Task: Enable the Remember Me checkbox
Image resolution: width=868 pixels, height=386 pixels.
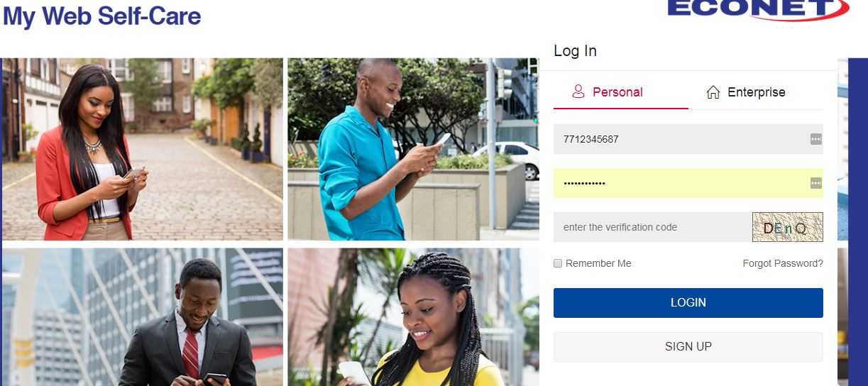Action: pyautogui.click(x=558, y=263)
